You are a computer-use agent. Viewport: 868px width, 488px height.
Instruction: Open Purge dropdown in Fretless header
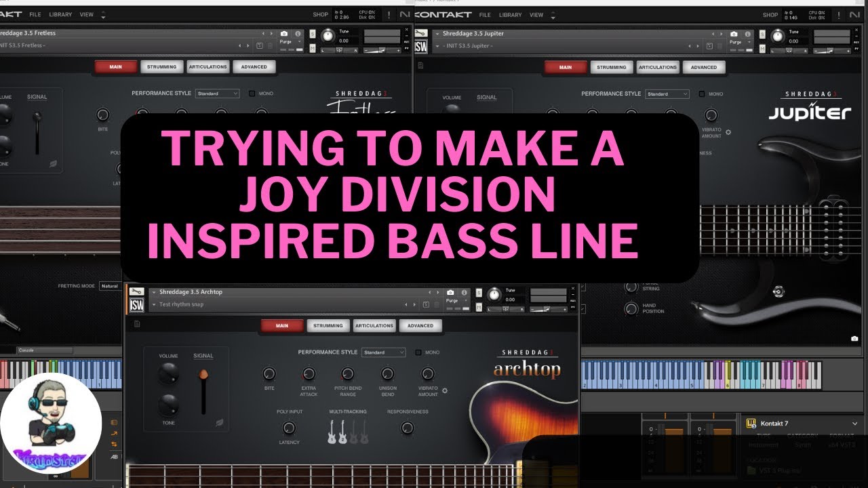click(291, 41)
